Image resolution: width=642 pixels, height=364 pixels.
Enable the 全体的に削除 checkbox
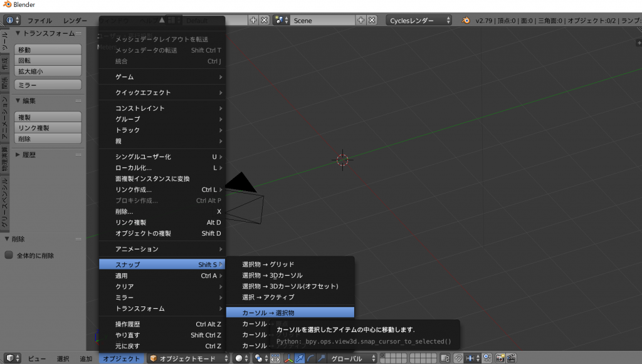[9, 256]
